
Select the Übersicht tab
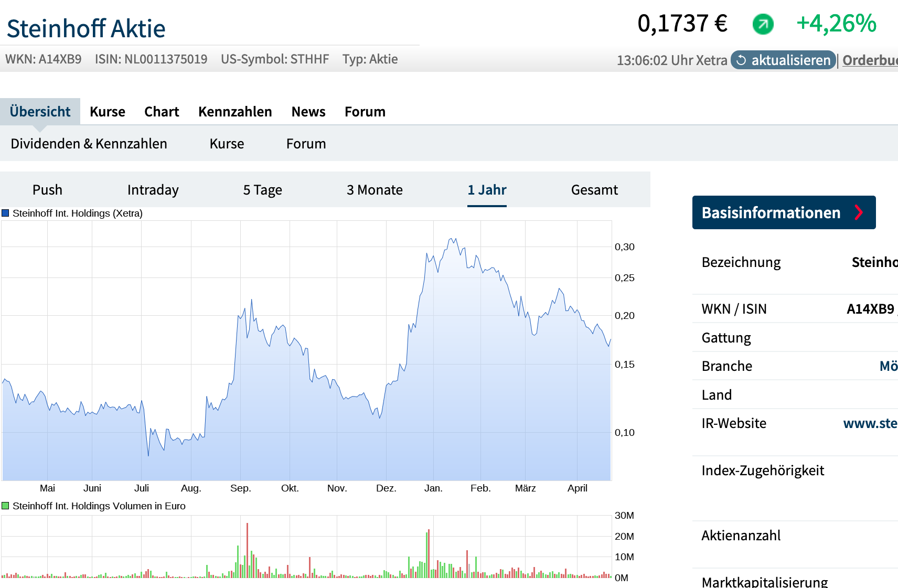coord(40,111)
